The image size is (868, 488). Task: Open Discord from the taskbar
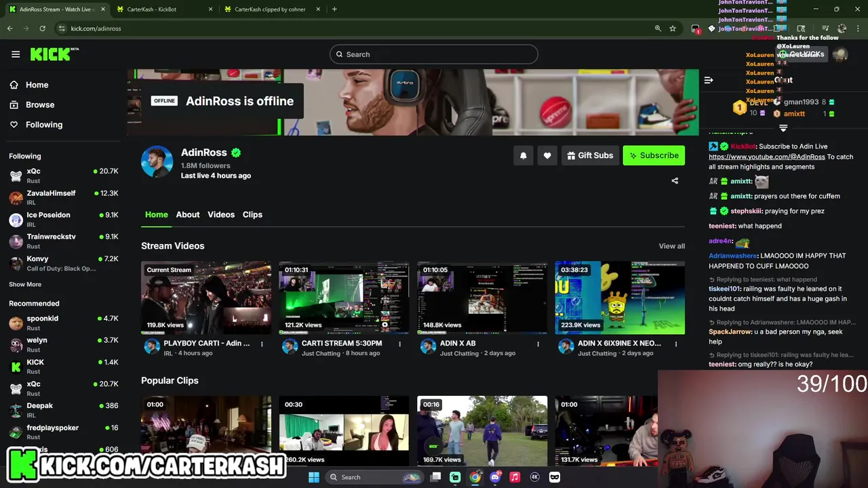pyautogui.click(x=495, y=477)
